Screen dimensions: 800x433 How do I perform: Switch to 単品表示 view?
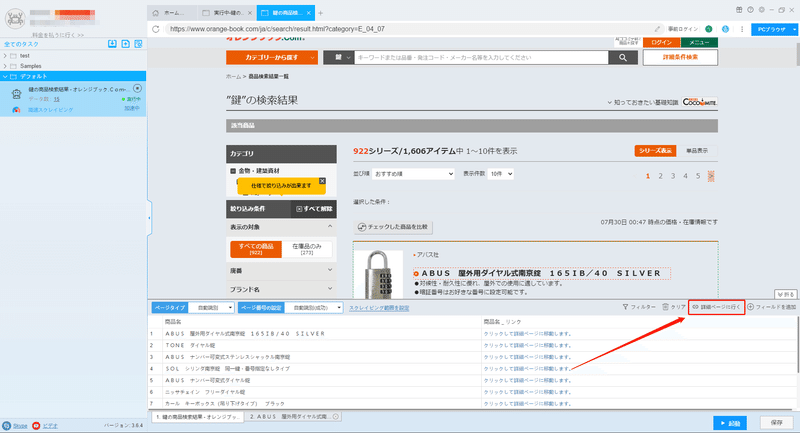pyautogui.click(x=696, y=151)
